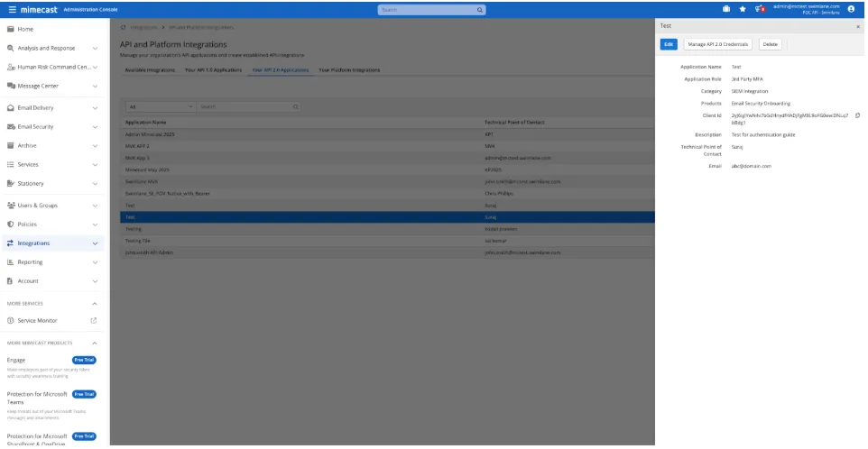Click the Reporting chart icon
868x449 pixels.
click(11, 262)
